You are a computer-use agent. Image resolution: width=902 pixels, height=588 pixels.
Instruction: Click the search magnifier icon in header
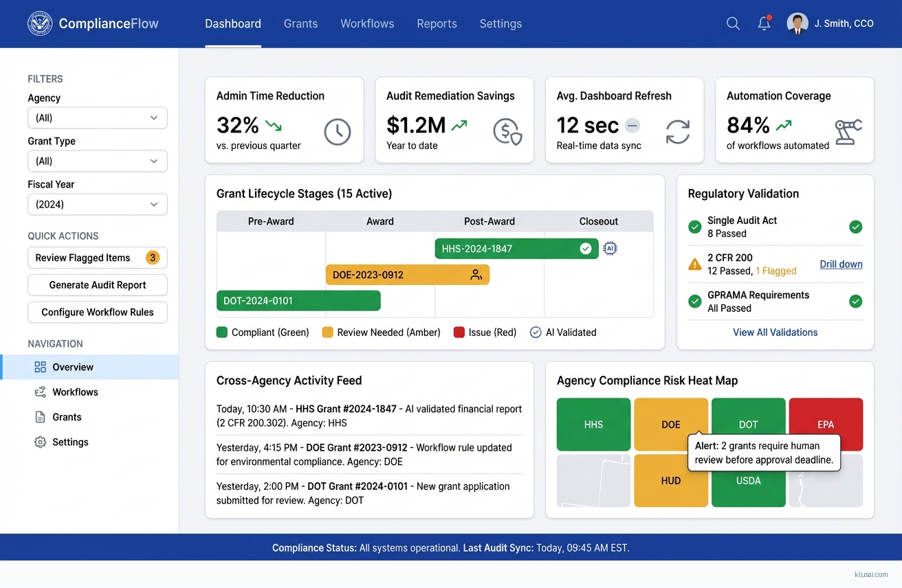click(733, 23)
